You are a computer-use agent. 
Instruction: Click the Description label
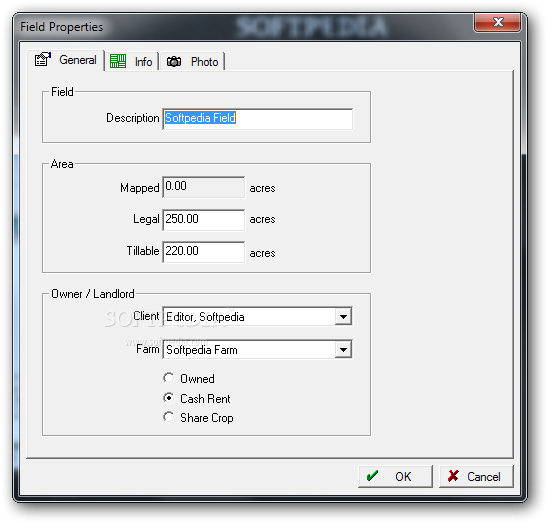pyautogui.click(x=132, y=118)
